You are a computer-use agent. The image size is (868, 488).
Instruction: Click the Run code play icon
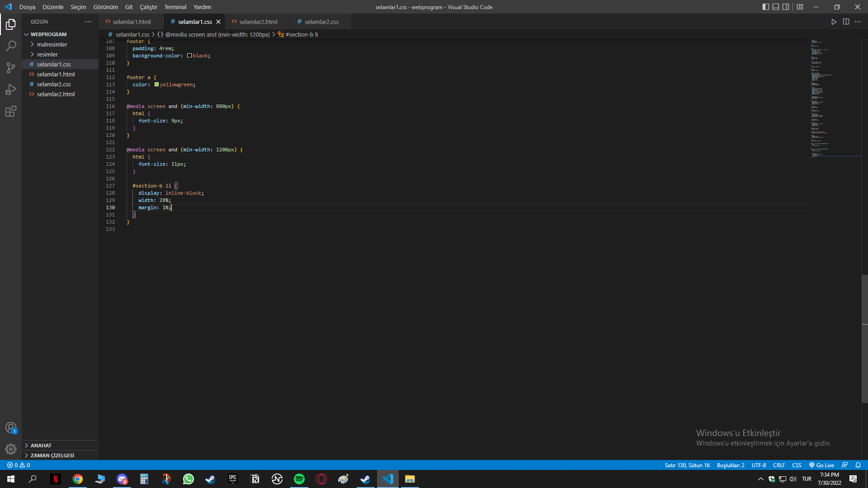(x=834, y=22)
